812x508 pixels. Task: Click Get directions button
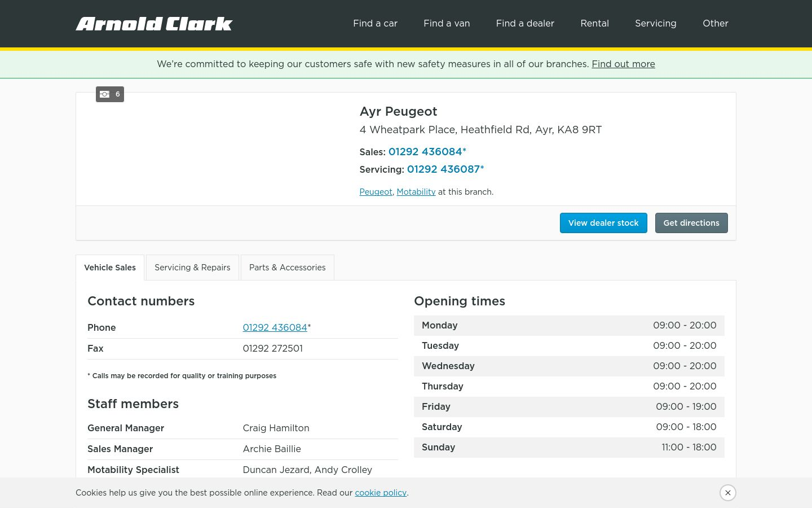pos(691,223)
